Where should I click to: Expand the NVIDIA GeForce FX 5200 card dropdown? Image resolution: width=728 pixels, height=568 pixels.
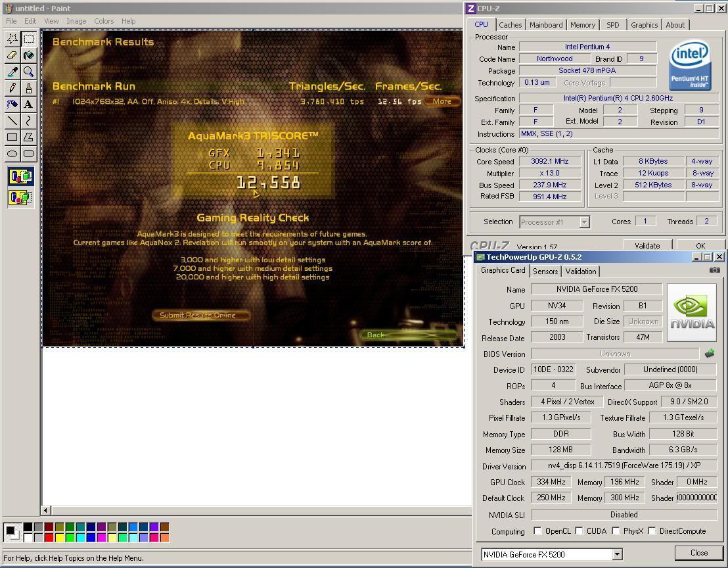pos(617,554)
